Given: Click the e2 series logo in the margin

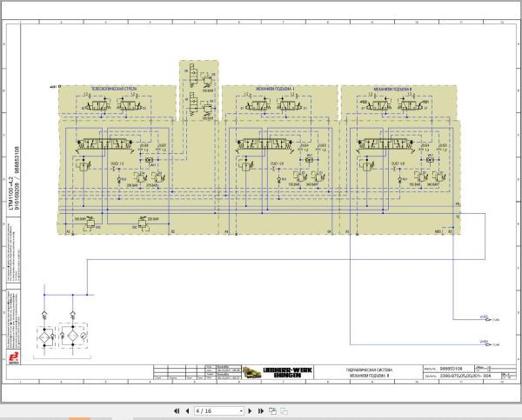Looking at the screenshot, I should pyautogui.click(x=14, y=357).
